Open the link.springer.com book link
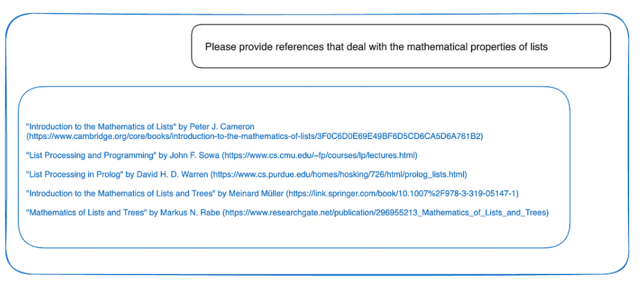 pos(404,193)
